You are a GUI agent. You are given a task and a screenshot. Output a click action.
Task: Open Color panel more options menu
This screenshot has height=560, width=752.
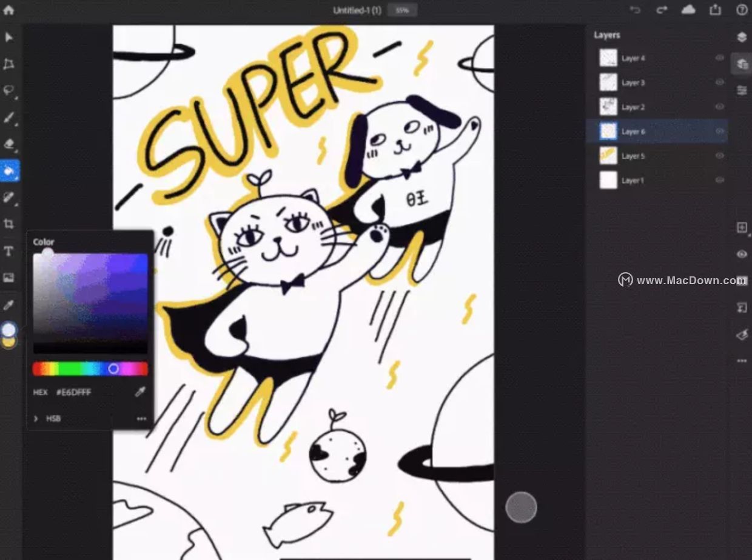tap(141, 418)
